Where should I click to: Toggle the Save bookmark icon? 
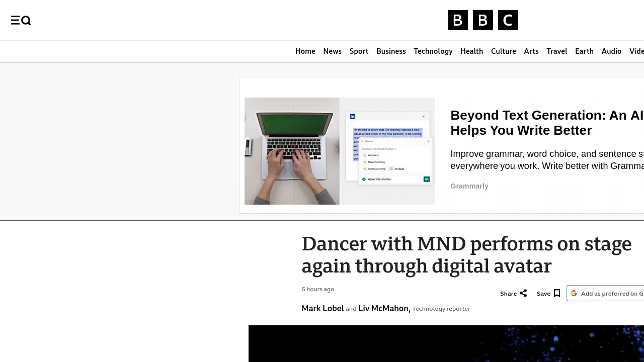(x=556, y=293)
